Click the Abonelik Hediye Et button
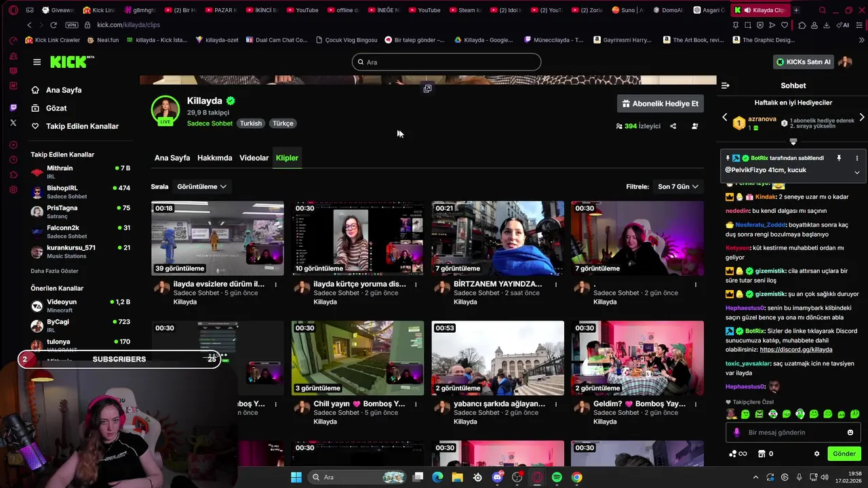The height and width of the screenshot is (488, 868). 660,104
